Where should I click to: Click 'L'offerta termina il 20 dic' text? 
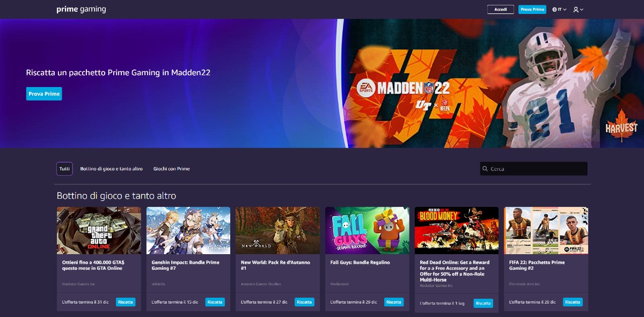tap(532, 302)
